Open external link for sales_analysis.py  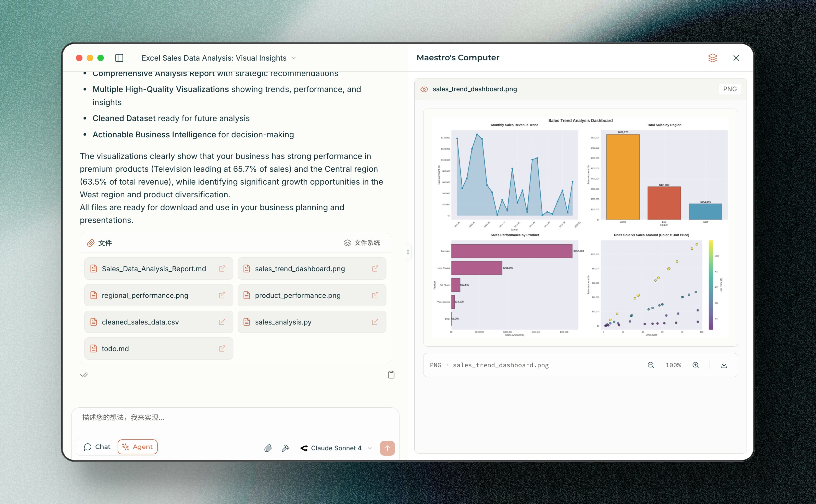pyautogui.click(x=375, y=322)
